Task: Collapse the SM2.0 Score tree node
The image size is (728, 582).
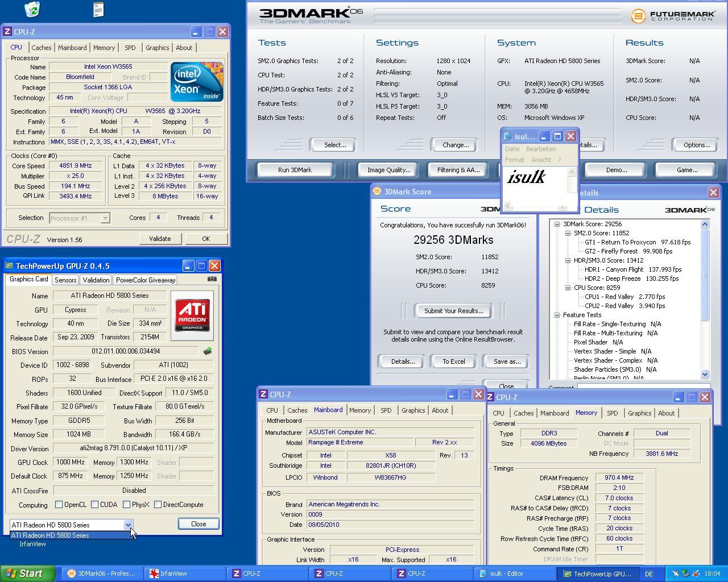Action: [x=568, y=233]
